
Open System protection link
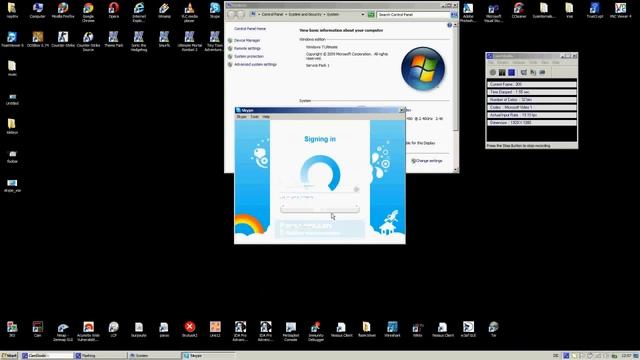[x=249, y=56]
